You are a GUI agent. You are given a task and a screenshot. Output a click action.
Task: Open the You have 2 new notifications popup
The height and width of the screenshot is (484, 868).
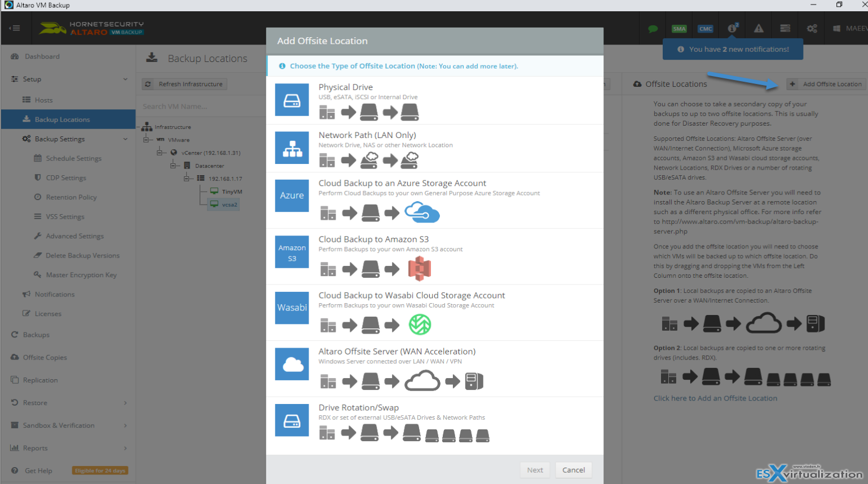[x=733, y=49]
